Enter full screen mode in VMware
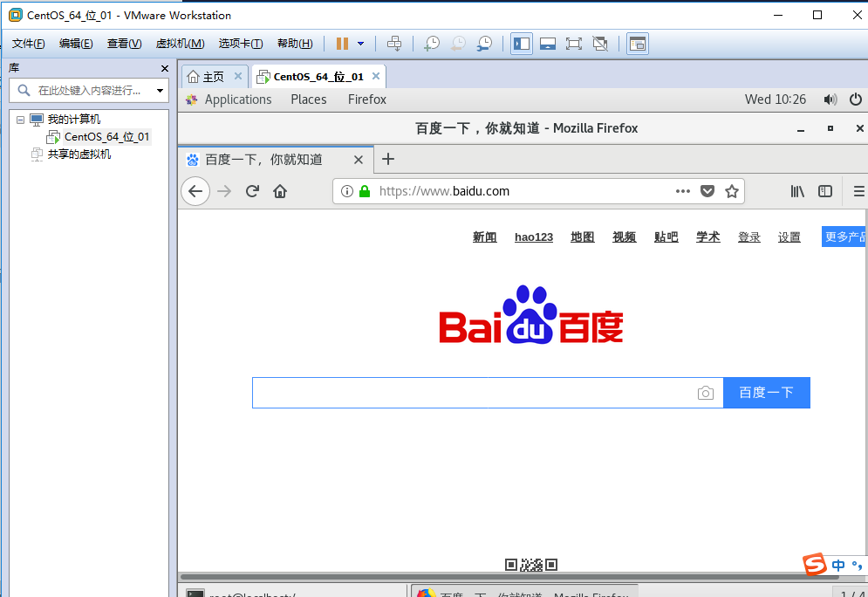This screenshot has width=868, height=597. (x=573, y=43)
